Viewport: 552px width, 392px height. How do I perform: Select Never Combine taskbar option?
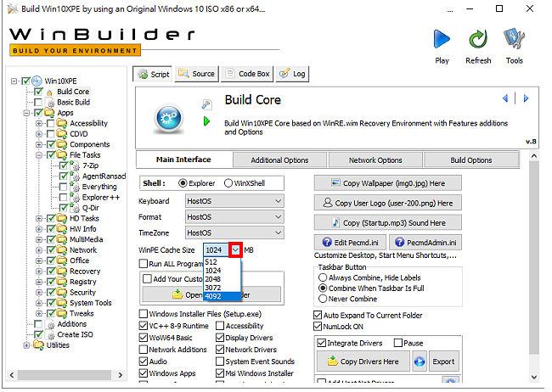coord(323,299)
